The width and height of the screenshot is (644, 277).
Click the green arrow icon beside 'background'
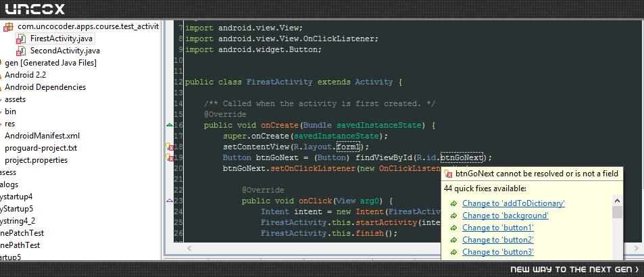coord(453,216)
